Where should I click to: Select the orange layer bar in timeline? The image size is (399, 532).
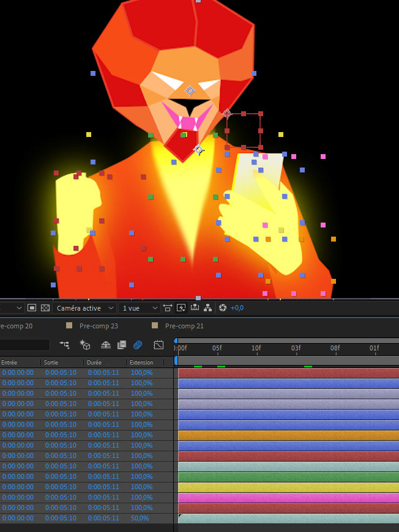coord(288,435)
